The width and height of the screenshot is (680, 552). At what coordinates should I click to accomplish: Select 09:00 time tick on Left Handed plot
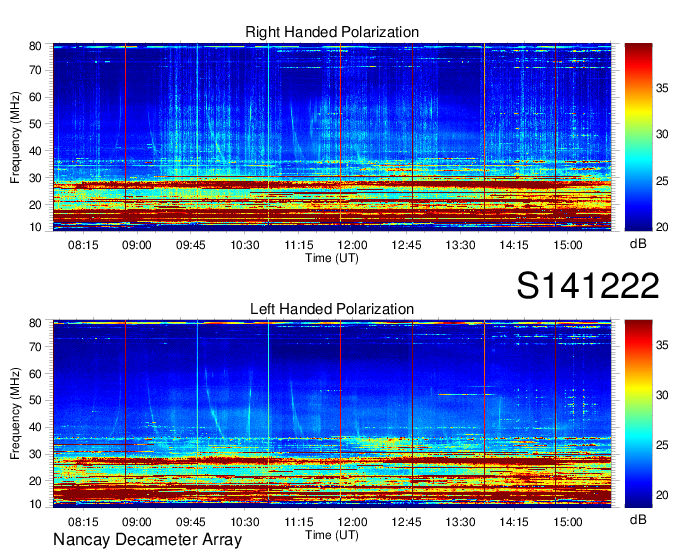click(x=137, y=522)
